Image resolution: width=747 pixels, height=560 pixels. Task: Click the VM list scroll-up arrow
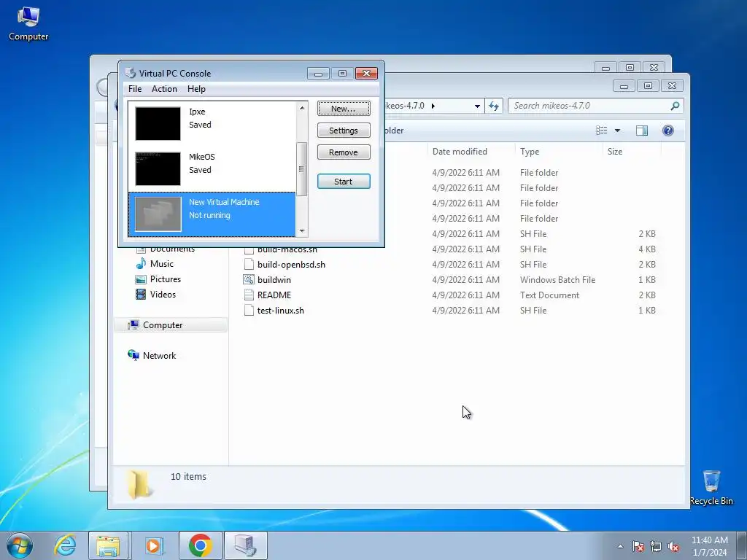302,108
